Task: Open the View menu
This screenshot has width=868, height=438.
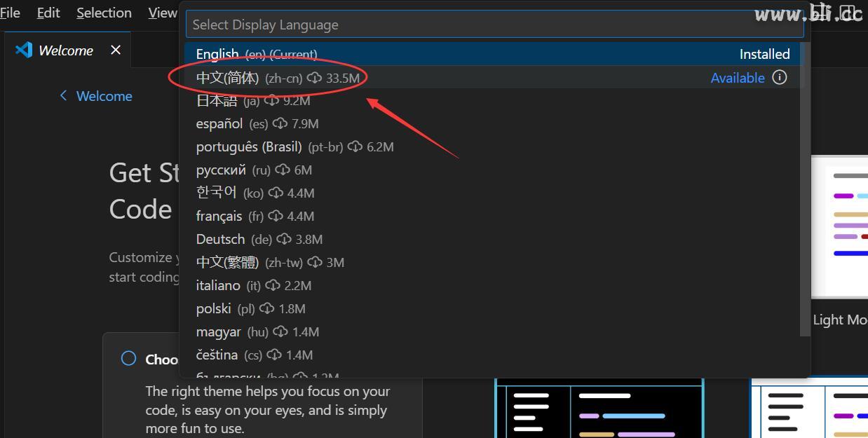Action: click(161, 12)
